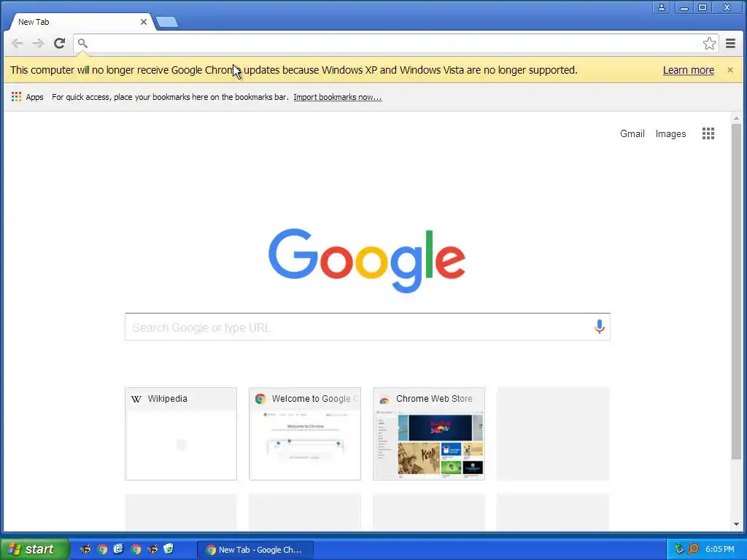Screen dimensions: 747x560
Task: Dismiss the Windows XP unsupported warning bar
Action: (x=729, y=70)
